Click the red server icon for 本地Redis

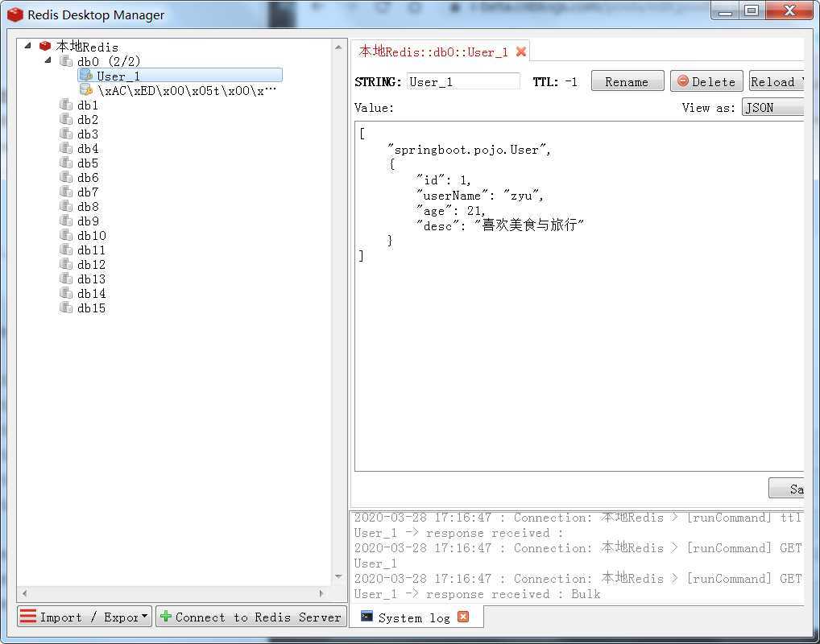pyautogui.click(x=45, y=47)
